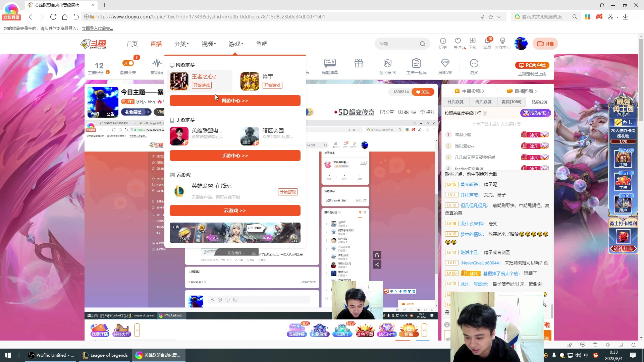Open the 主播一起玩 clipboard icon
This screenshot has height=362, width=644.
416,66
